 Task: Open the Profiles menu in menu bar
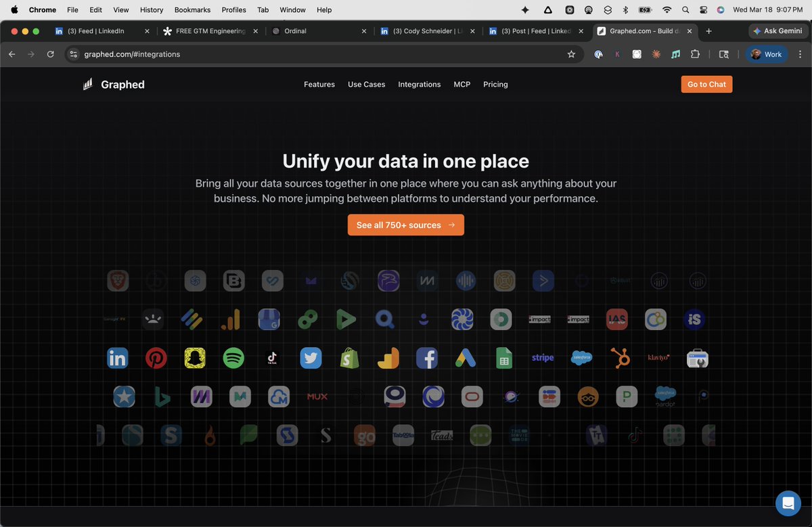click(234, 9)
